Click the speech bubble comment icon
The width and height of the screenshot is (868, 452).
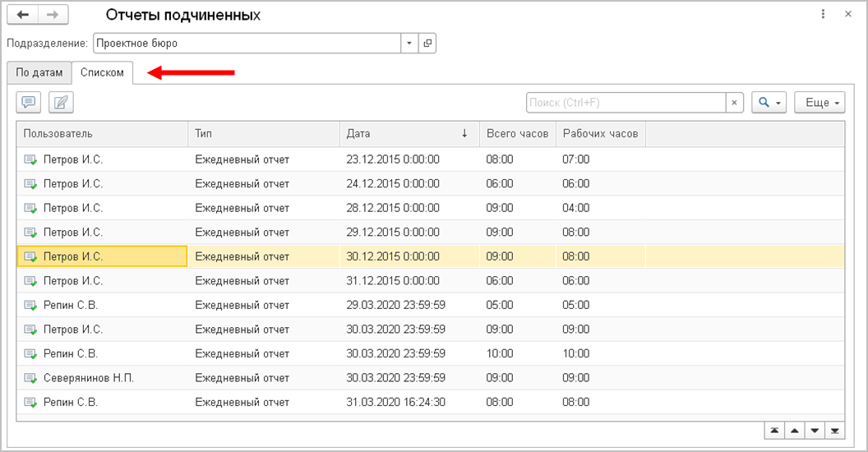[x=29, y=102]
